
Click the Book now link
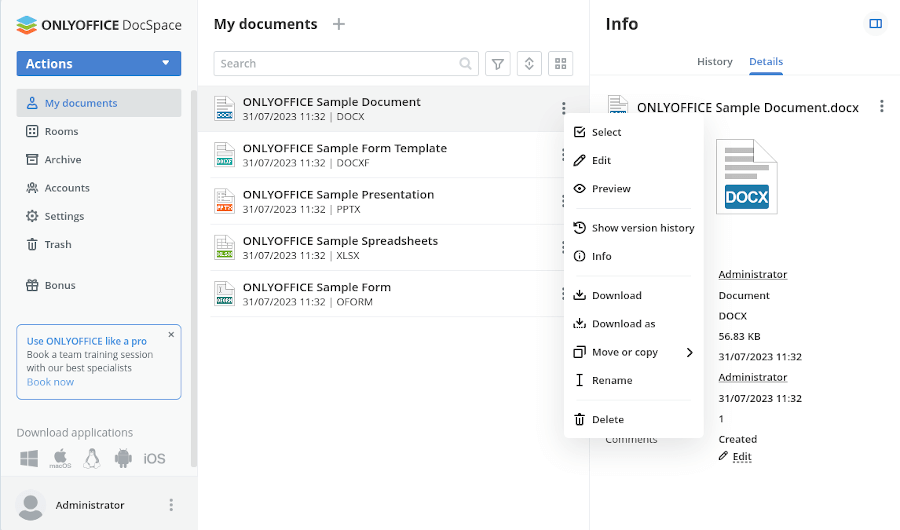coord(50,382)
